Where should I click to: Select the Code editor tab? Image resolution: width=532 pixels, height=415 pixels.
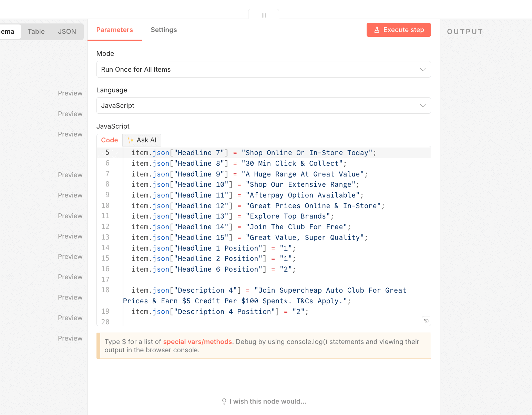point(109,140)
